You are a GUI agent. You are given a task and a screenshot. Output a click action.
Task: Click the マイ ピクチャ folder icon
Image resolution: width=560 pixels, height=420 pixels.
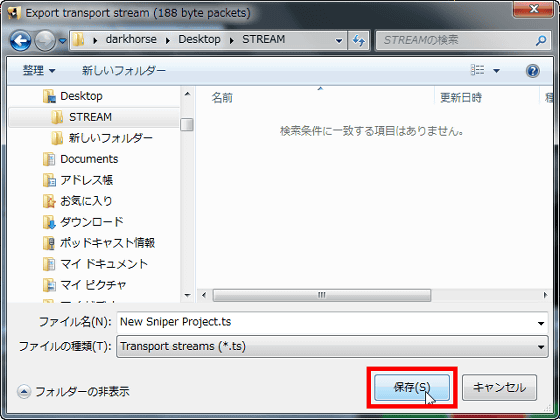(49, 285)
